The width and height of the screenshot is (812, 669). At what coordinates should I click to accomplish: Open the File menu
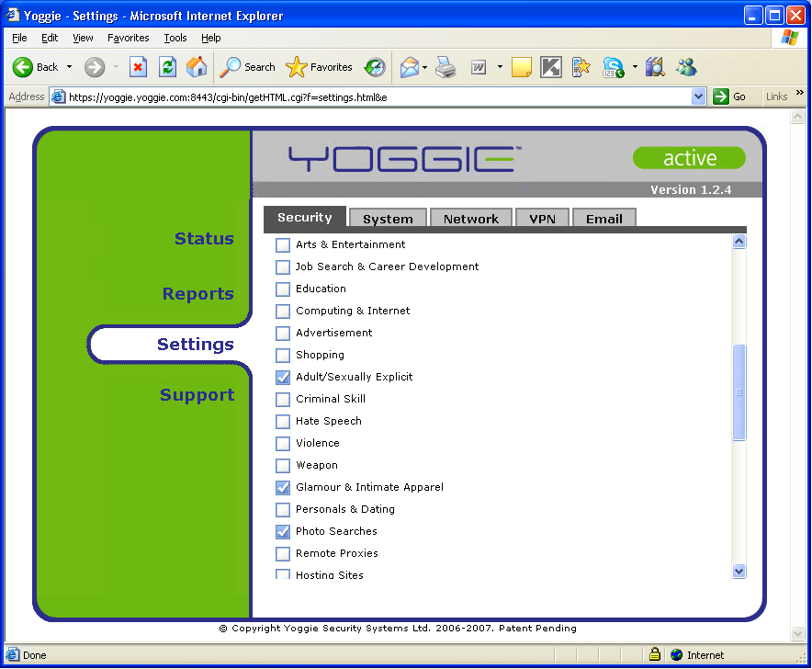click(19, 38)
